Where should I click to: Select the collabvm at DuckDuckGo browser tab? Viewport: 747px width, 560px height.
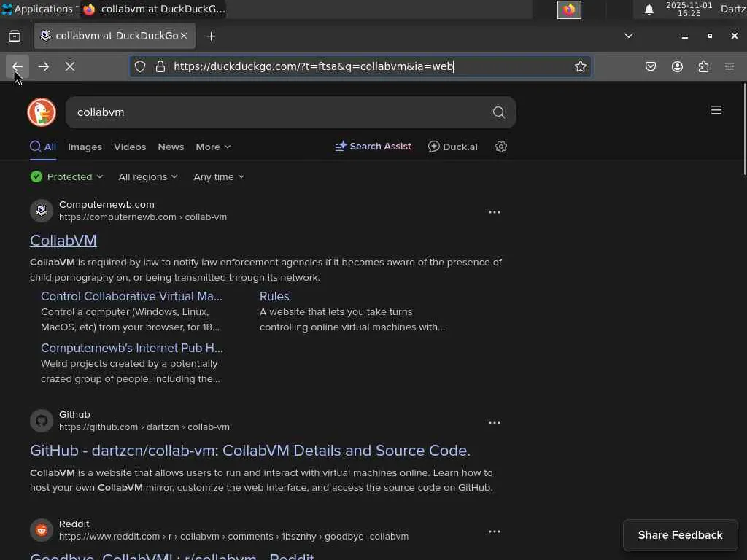(115, 36)
